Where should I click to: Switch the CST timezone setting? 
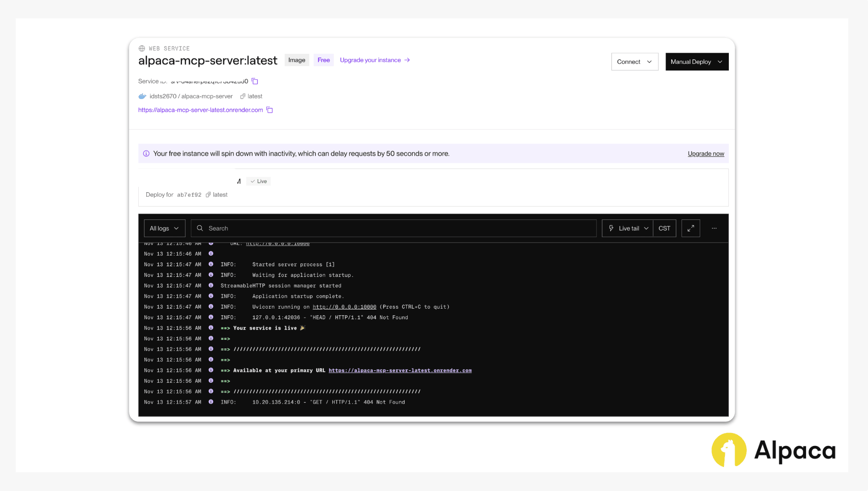tap(664, 228)
